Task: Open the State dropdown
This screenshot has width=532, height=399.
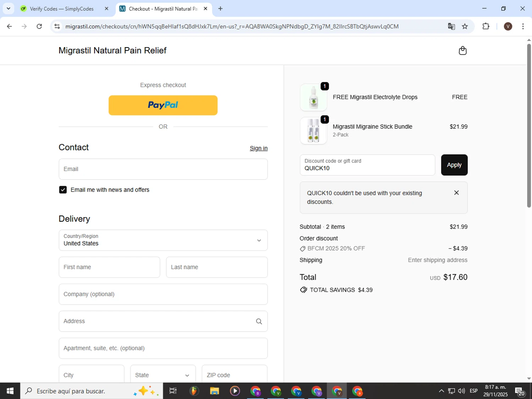Action: (163, 374)
